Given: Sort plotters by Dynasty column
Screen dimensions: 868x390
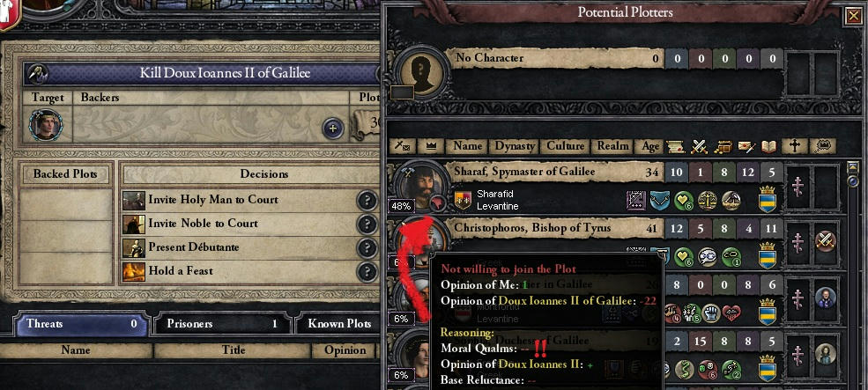Looking at the screenshot, I should (515, 146).
